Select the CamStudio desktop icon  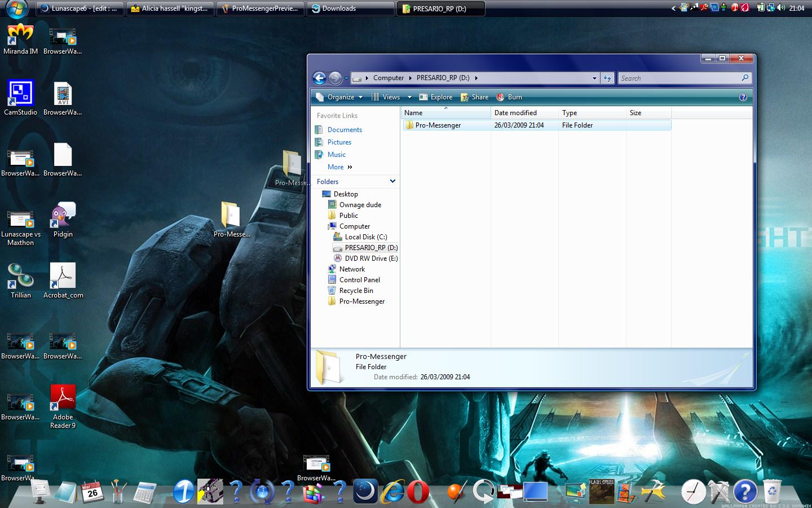(20, 98)
